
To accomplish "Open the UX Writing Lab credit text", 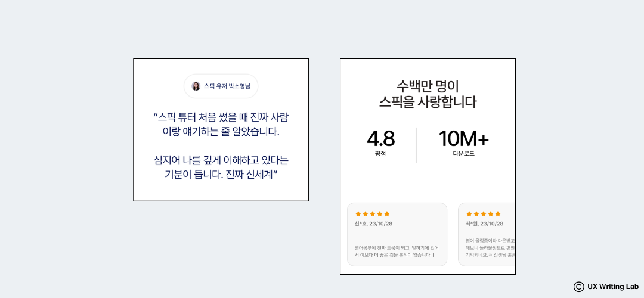I will [613, 287].
